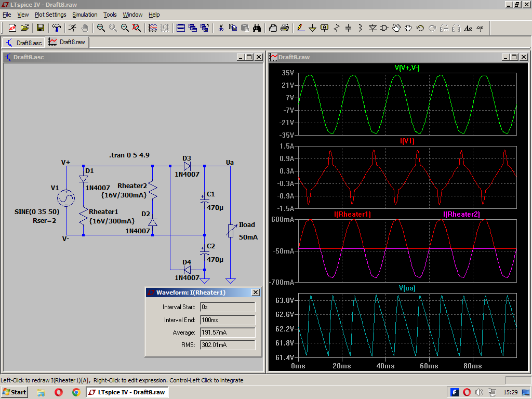Viewport: 532px width, 399px height.
Task: Click the V(V+,V-) trace label
Action: (407, 68)
